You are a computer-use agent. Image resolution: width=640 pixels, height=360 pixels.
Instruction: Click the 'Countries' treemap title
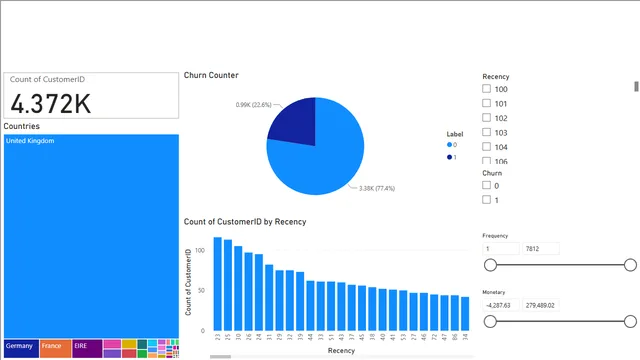click(22, 126)
